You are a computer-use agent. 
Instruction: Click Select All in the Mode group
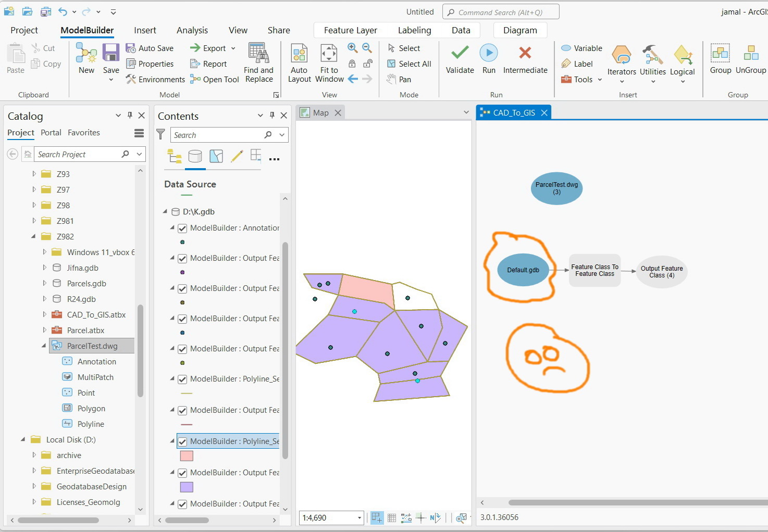[x=409, y=64]
